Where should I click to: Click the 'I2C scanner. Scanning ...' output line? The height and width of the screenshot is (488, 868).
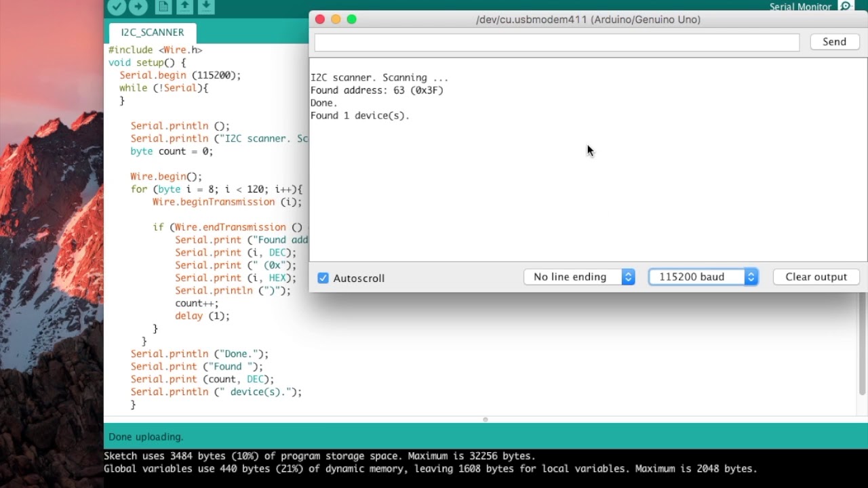(x=379, y=78)
